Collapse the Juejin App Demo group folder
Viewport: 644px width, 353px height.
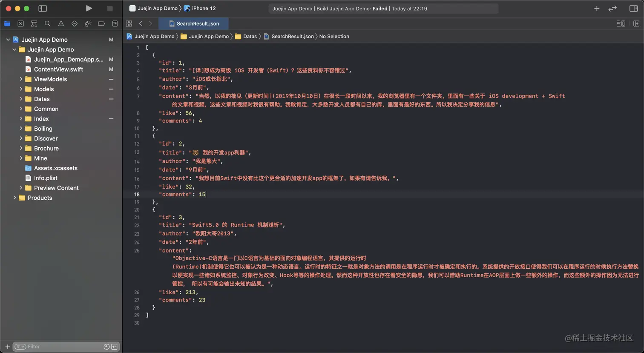click(14, 49)
